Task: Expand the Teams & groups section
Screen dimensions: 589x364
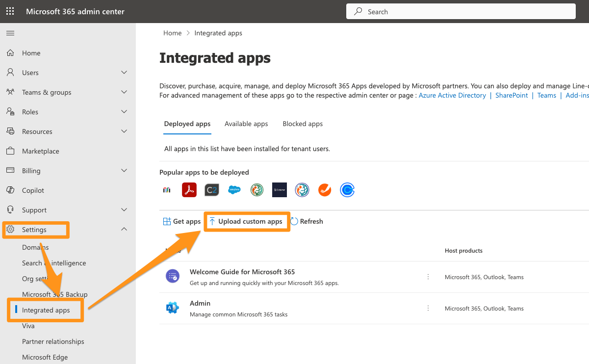Action: (x=124, y=92)
